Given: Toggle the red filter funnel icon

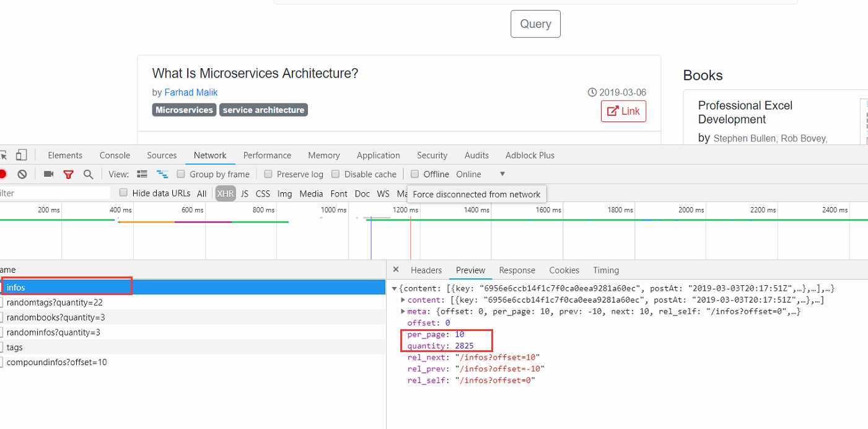Looking at the screenshot, I should coord(68,174).
